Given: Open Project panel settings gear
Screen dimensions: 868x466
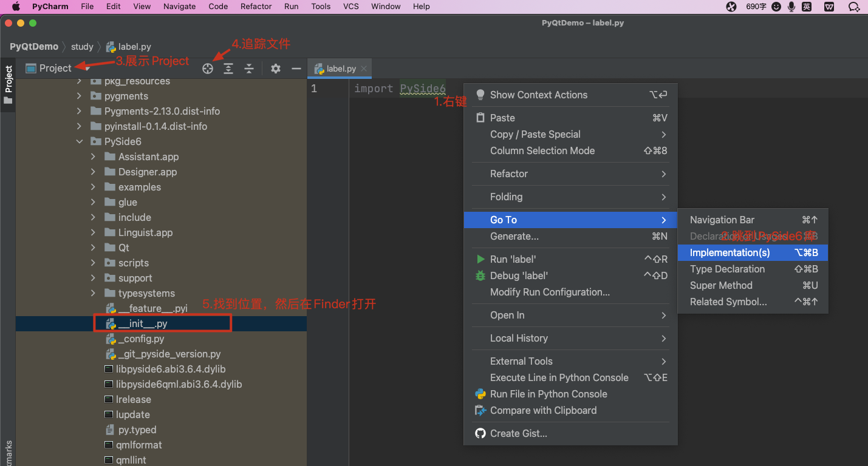Looking at the screenshot, I should (276, 69).
